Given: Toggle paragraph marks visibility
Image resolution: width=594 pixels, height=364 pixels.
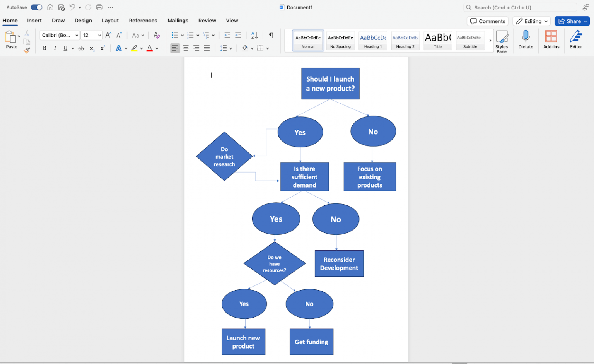Looking at the screenshot, I should point(271,35).
